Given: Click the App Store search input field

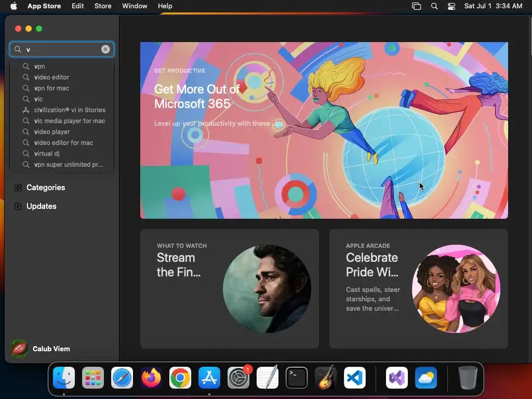Looking at the screenshot, I should pyautogui.click(x=62, y=49).
